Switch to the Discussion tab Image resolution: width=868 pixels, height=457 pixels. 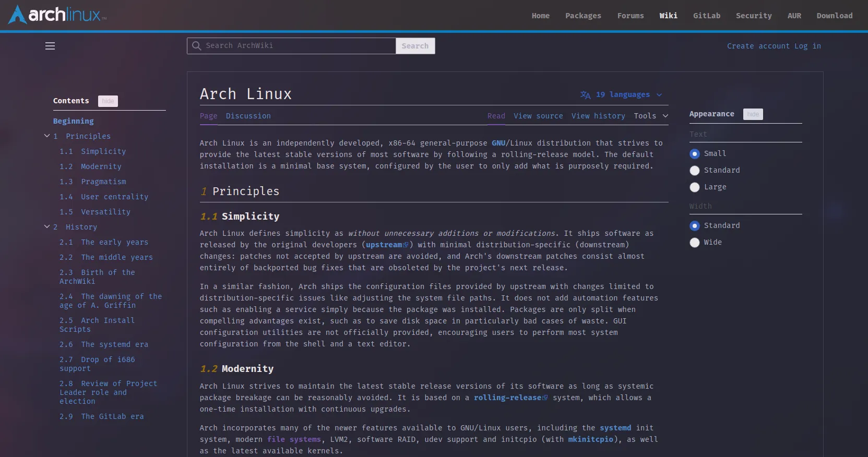coord(248,116)
